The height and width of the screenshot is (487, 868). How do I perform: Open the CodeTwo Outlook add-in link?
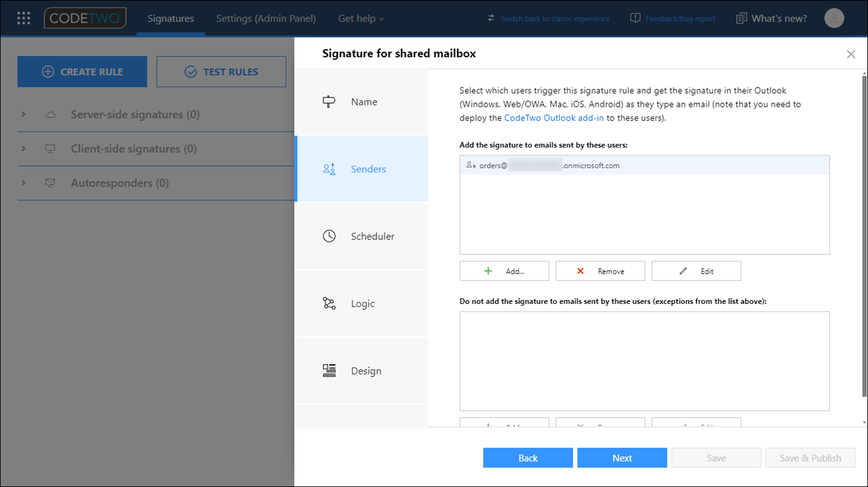(x=554, y=117)
